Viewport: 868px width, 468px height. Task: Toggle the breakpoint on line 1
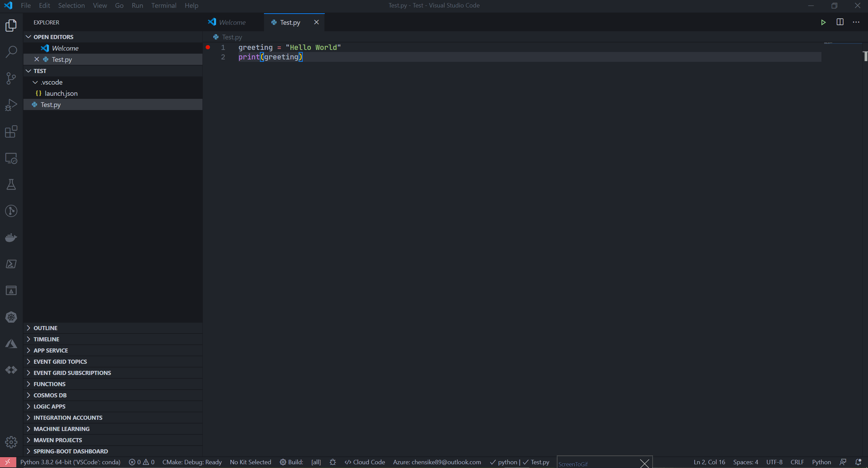208,47
